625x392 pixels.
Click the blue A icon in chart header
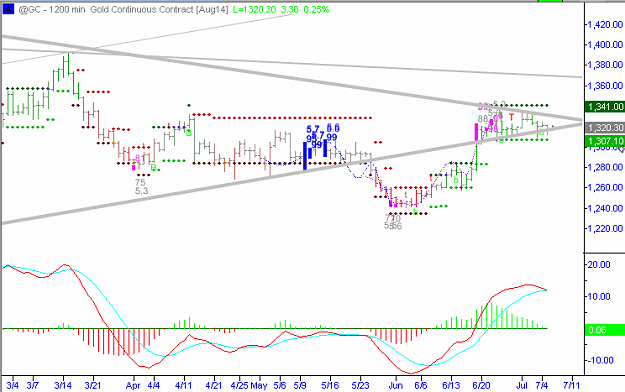pos(8,9)
